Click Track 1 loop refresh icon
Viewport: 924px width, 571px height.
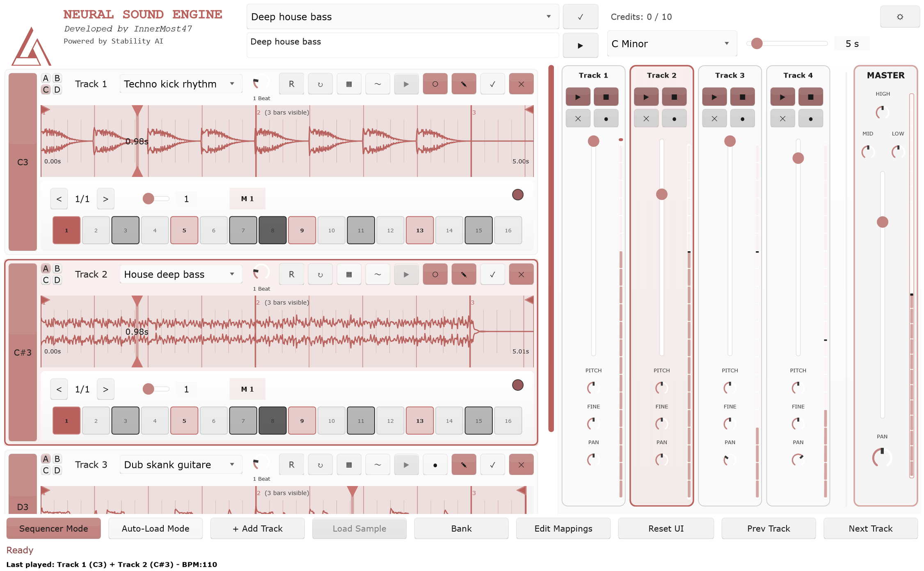320,84
